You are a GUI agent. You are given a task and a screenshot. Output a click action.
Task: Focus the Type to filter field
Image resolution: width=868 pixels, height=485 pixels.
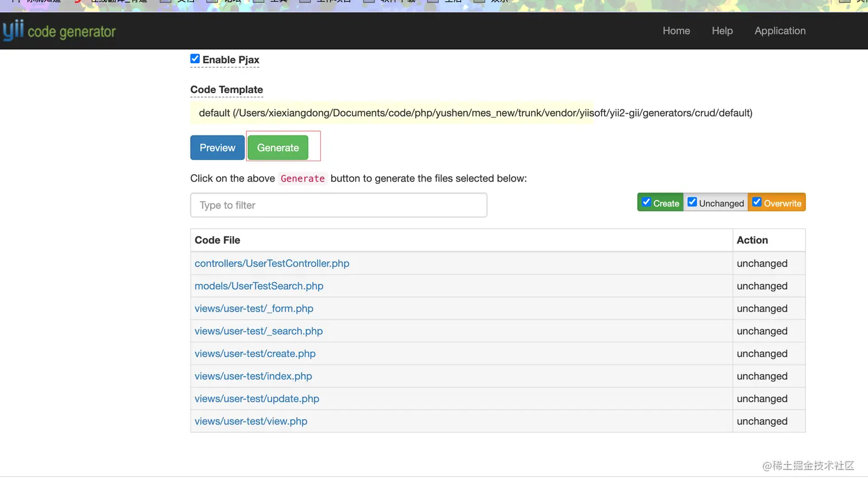(339, 205)
